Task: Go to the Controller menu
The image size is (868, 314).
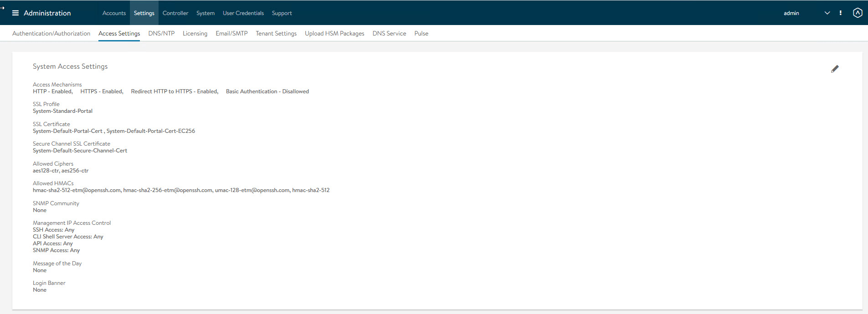Action: [x=175, y=13]
